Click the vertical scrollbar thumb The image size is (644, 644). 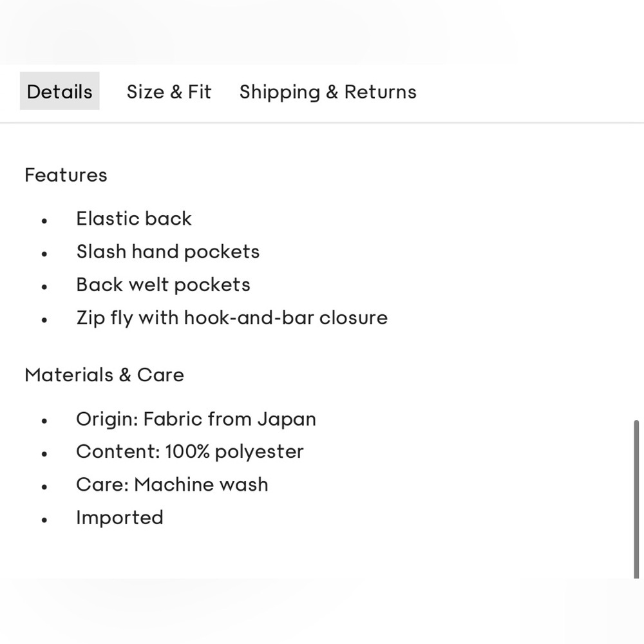coord(636,499)
